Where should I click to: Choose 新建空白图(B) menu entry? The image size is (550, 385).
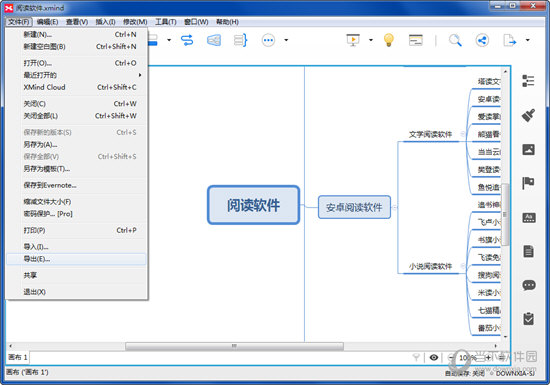pyautogui.click(x=76, y=47)
